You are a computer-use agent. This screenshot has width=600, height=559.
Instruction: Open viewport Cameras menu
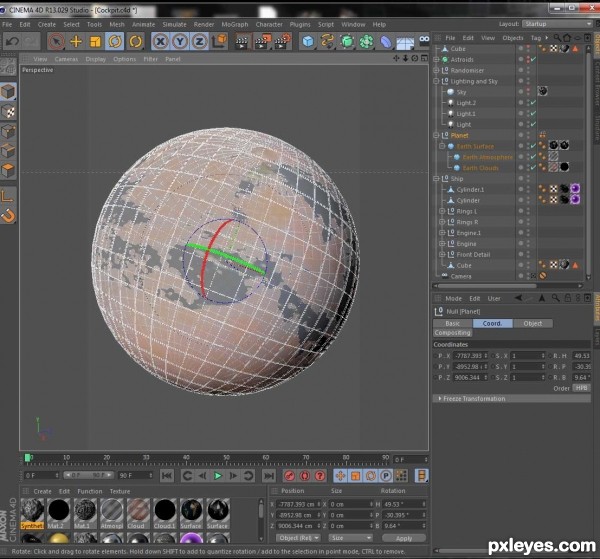tap(66, 59)
